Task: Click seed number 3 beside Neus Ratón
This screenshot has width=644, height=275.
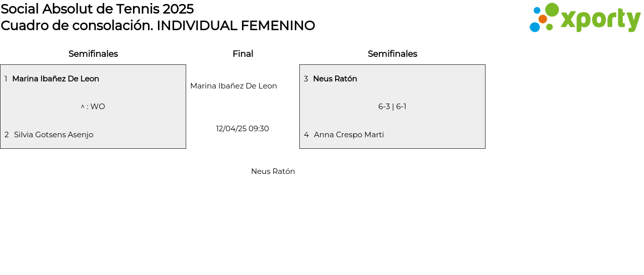Action: point(306,79)
